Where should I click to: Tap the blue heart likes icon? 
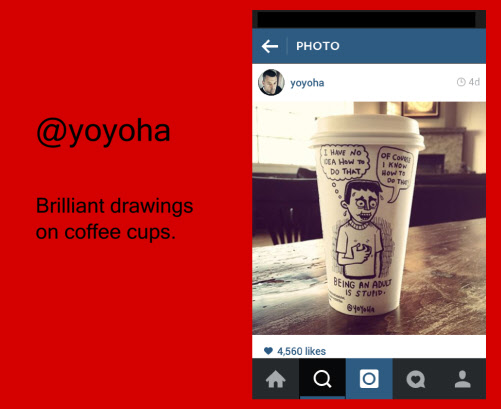coord(268,351)
